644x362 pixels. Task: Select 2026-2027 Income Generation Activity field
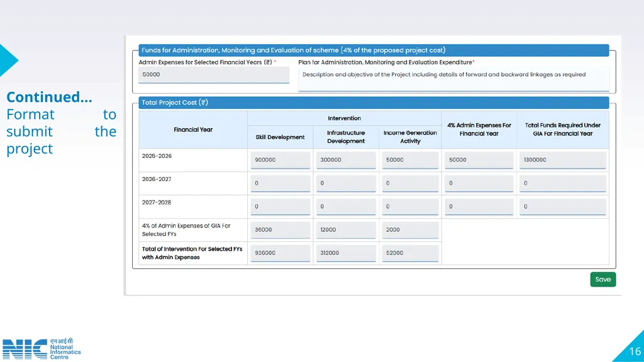point(410,184)
